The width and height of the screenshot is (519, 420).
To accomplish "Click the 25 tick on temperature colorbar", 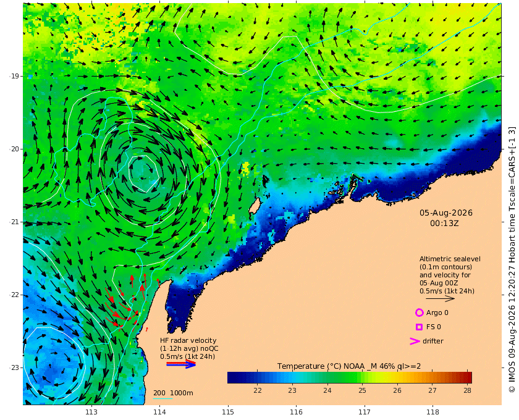I will pyautogui.click(x=362, y=390).
